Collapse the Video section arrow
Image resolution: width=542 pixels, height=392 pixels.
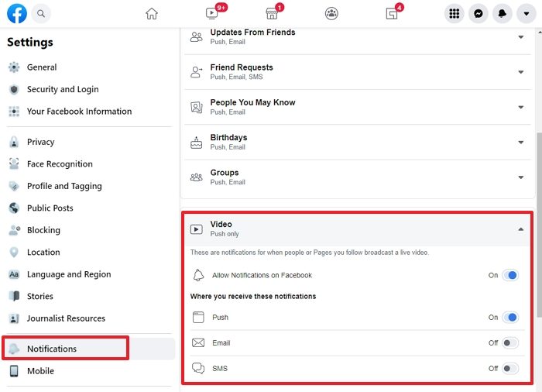tap(520, 229)
